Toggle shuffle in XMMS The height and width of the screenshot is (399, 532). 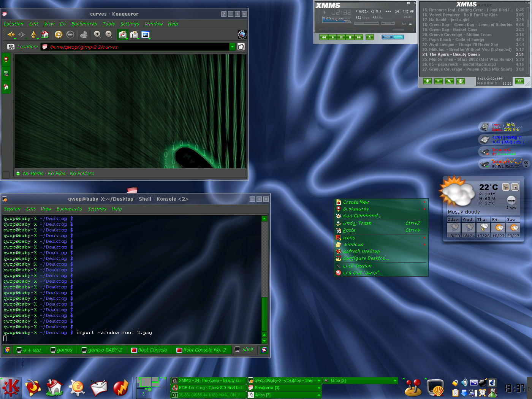[x=387, y=37]
